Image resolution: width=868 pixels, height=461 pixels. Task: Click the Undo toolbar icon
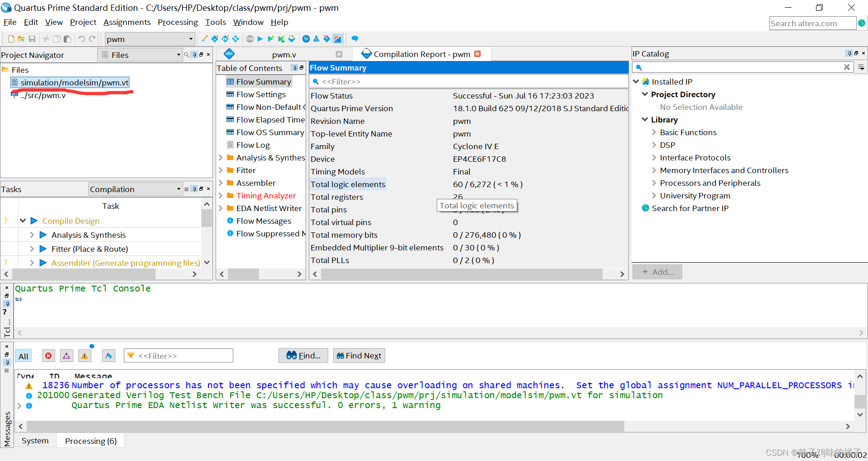82,39
